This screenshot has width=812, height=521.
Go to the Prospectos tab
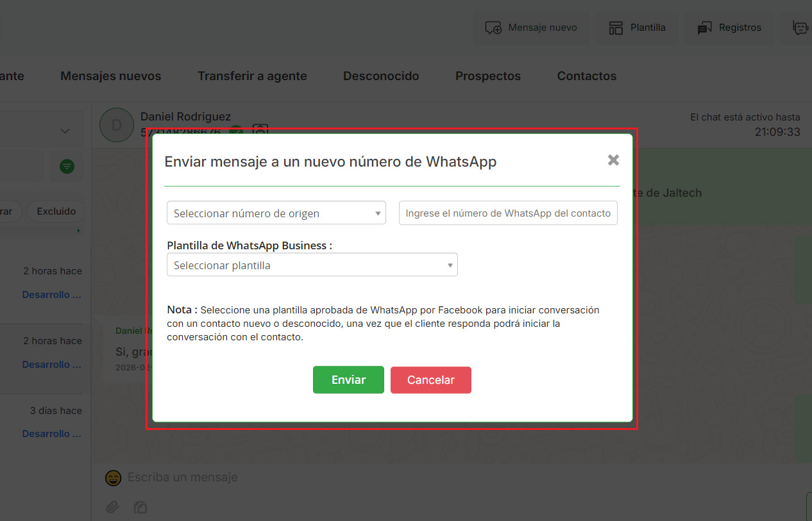coord(487,76)
